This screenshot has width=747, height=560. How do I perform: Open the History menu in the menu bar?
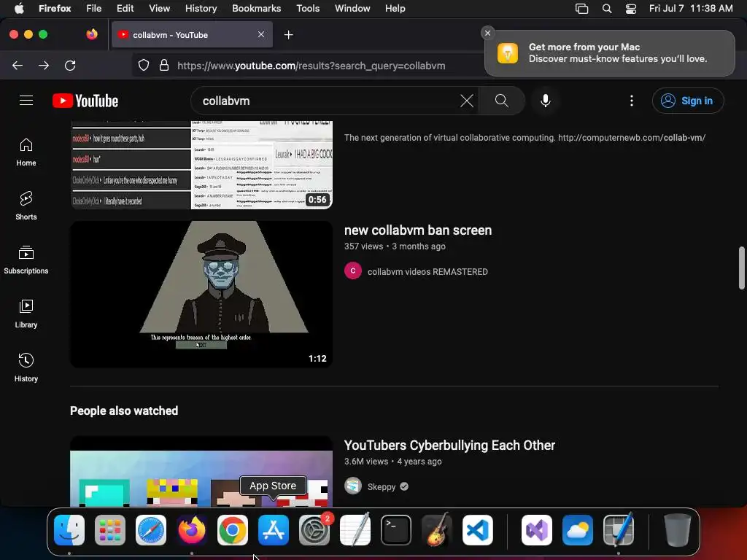pos(201,9)
